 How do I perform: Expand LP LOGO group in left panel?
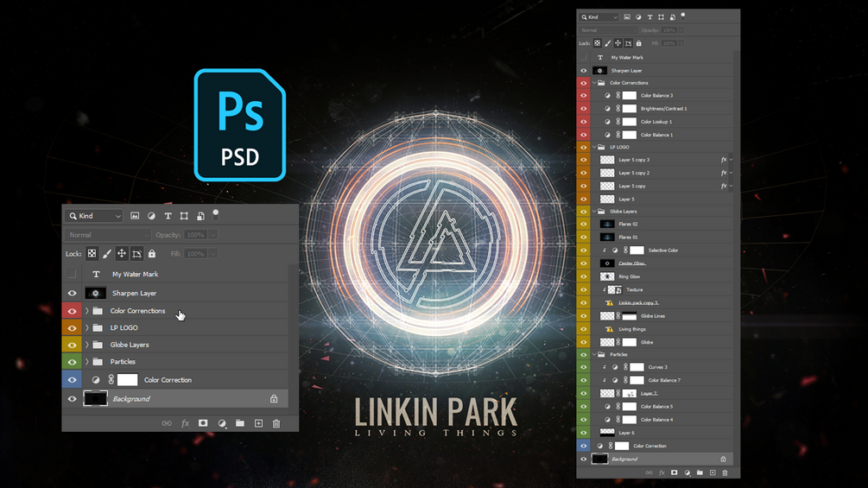coord(87,327)
